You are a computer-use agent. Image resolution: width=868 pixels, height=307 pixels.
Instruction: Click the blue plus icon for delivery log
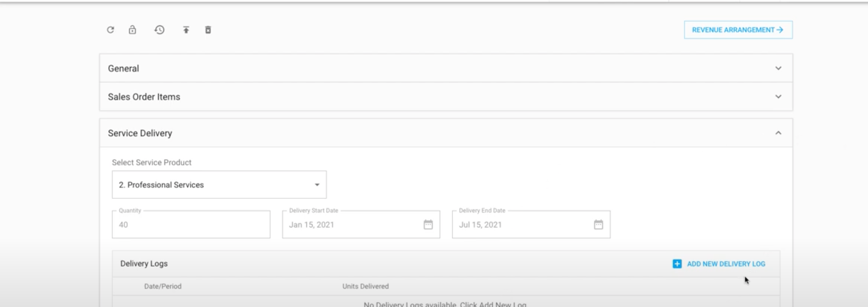click(x=677, y=264)
